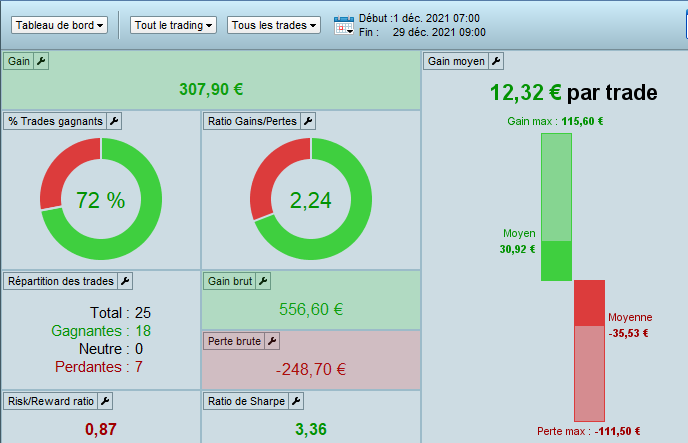Image resolution: width=688 pixels, height=443 pixels.
Task: Open Répartition des trades wrench settings
Action: (125, 281)
